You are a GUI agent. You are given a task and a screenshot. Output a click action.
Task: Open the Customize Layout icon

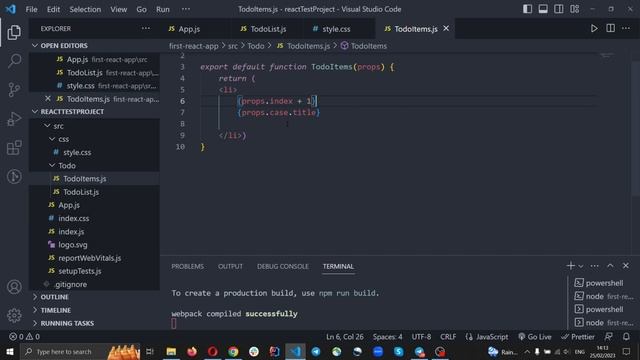tap(574, 9)
